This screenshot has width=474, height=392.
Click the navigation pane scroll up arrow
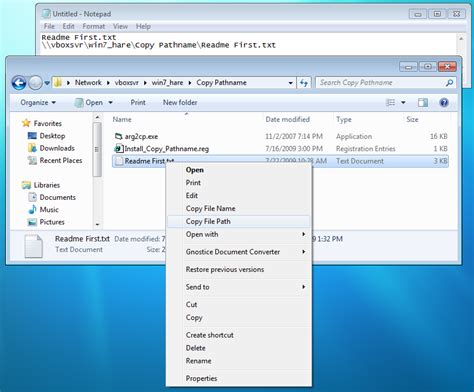tap(97, 117)
